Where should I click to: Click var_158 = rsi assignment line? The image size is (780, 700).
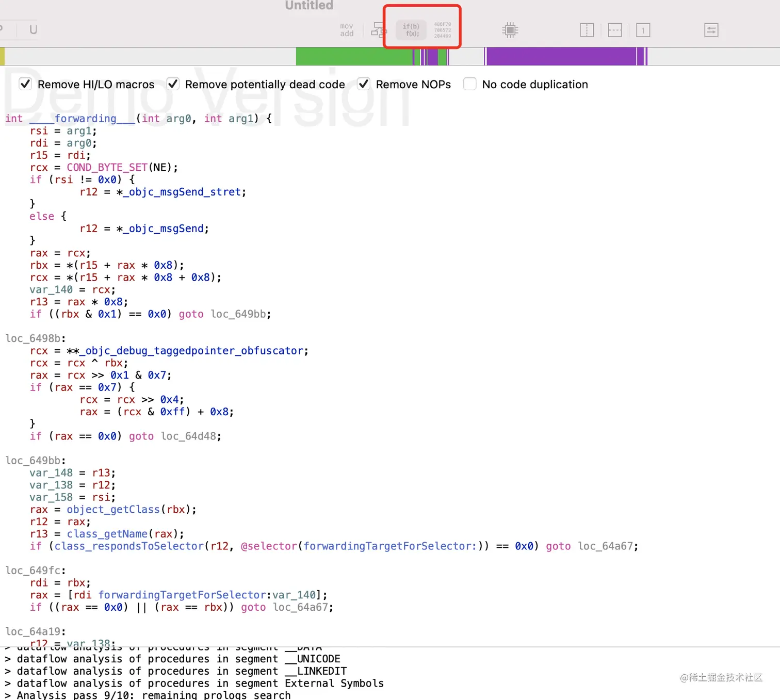[x=73, y=497]
